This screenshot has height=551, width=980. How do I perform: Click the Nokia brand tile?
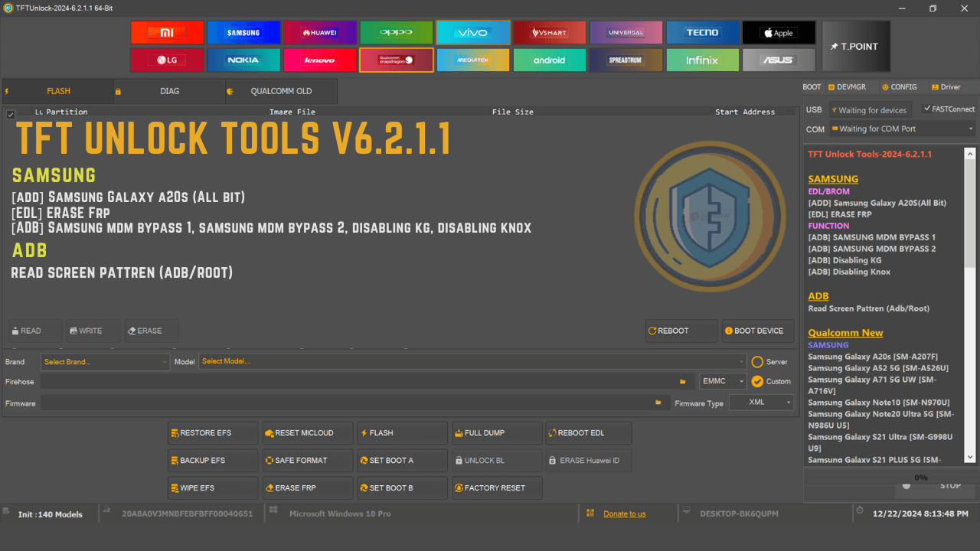[x=243, y=60]
